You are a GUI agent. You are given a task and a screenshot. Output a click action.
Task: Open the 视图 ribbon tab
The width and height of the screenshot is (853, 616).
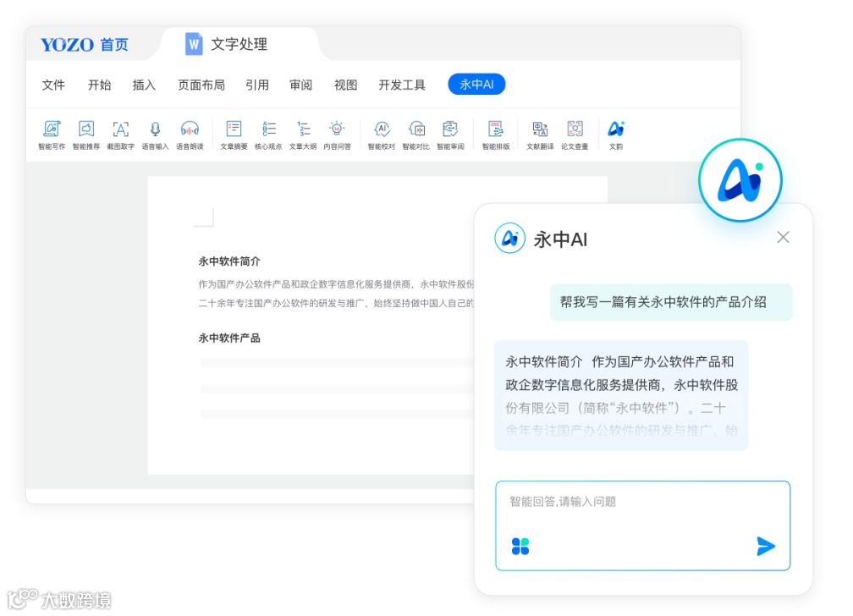pyautogui.click(x=345, y=85)
